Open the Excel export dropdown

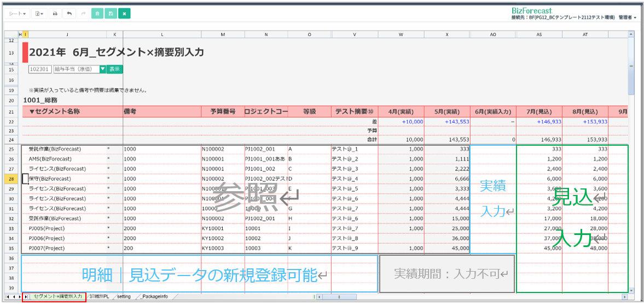pyautogui.click(x=39, y=13)
